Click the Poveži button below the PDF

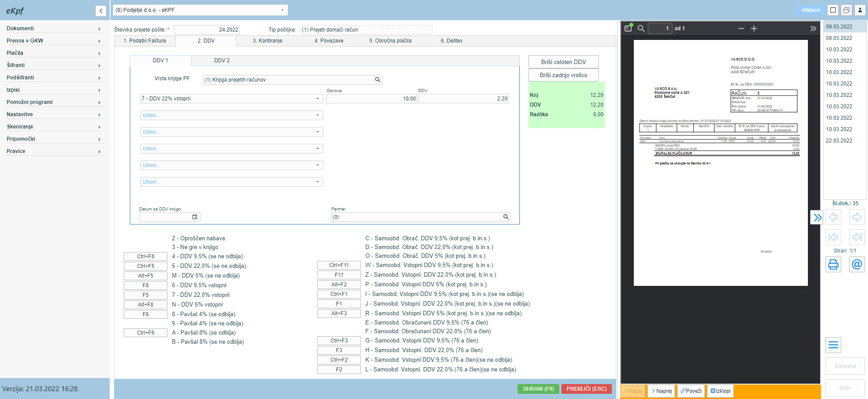tap(691, 391)
